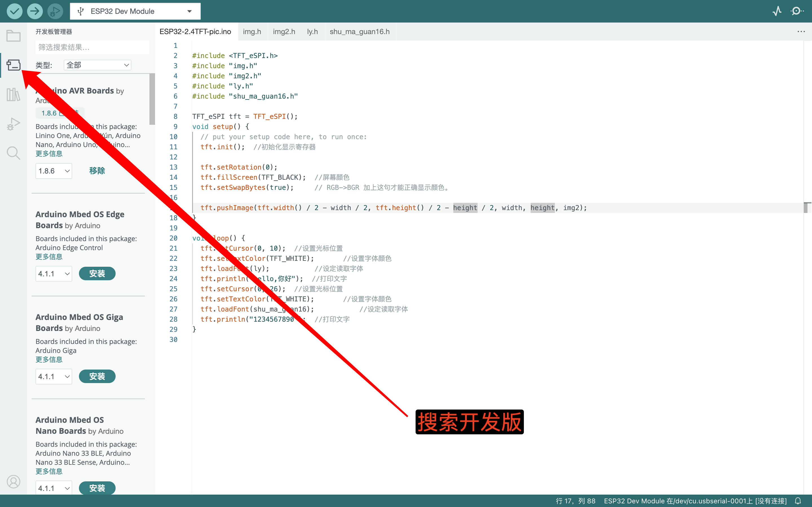Image resolution: width=812 pixels, height=507 pixels.
Task: Open the Mbed OS Edge 4.1.1 version dropdown
Action: point(54,273)
